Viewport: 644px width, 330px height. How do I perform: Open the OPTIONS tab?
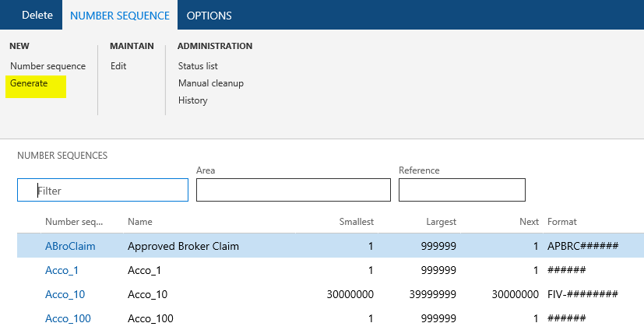(209, 16)
